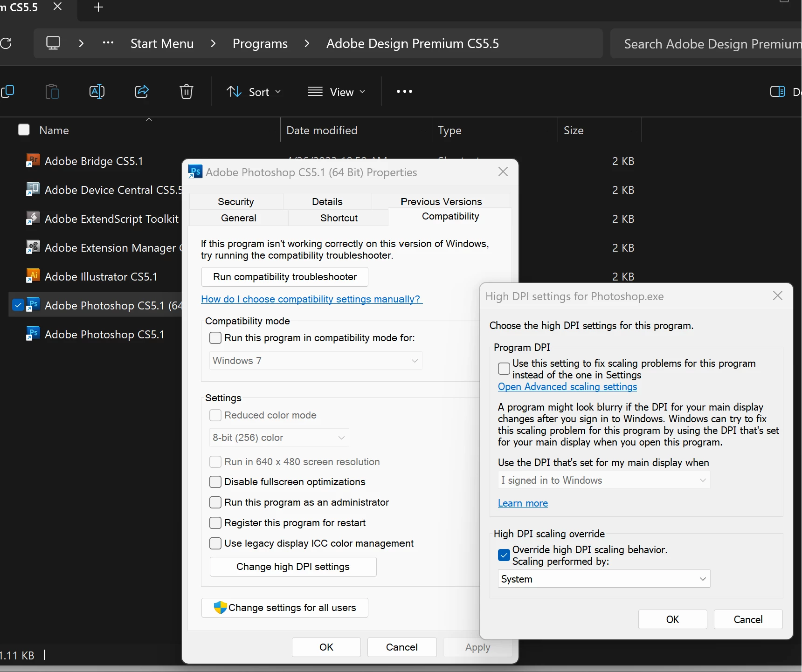The image size is (802, 672).
Task: Open Advanced scaling settings link
Action: coord(567,387)
